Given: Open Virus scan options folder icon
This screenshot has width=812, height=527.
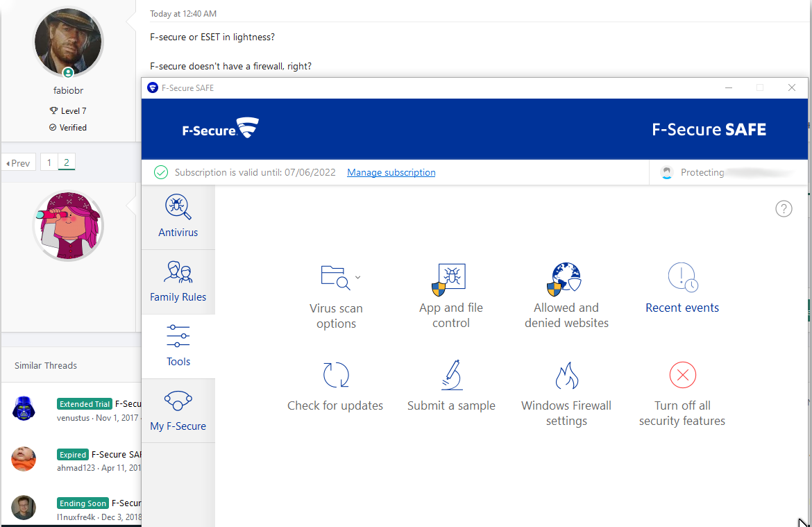Looking at the screenshot, I should 335,277.
